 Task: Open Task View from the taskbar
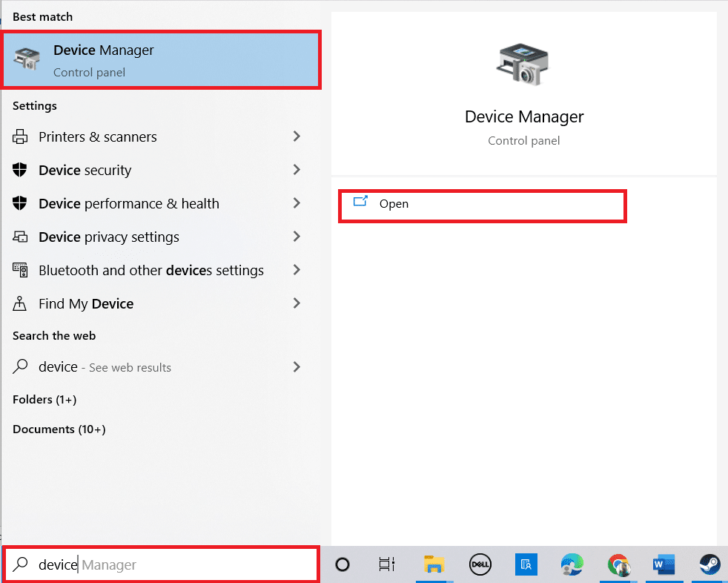coord(386,564)
